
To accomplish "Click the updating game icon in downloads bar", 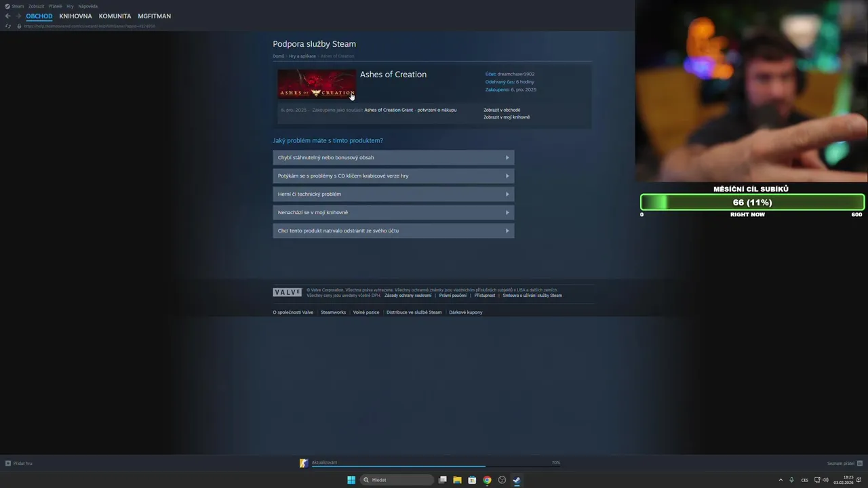I will pos(304,464).
